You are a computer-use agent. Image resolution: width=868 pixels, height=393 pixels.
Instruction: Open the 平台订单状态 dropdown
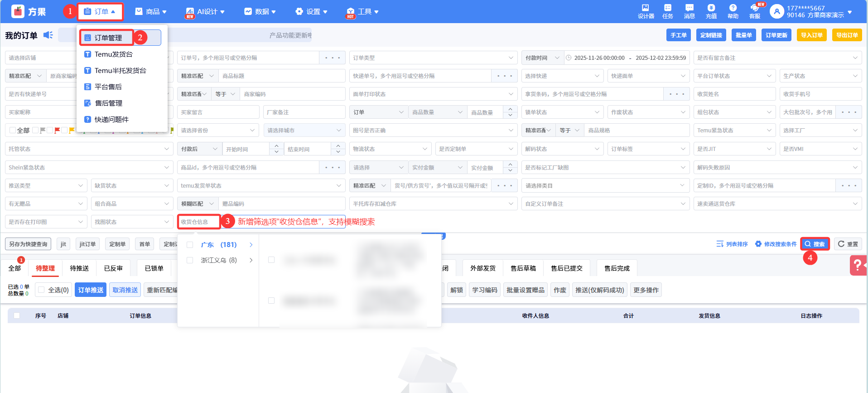tap(734, 76)
